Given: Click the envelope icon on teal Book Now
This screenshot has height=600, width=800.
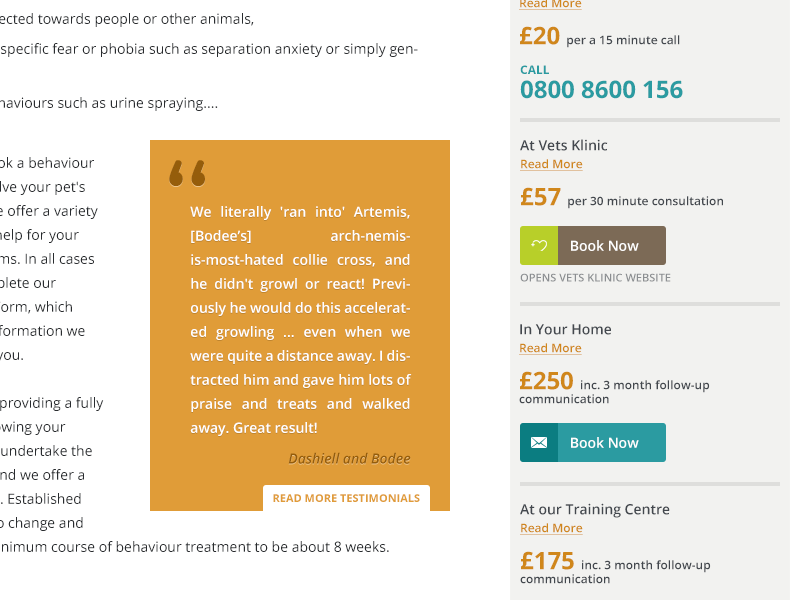Looking at the screenshot, I should coord(539,442).
